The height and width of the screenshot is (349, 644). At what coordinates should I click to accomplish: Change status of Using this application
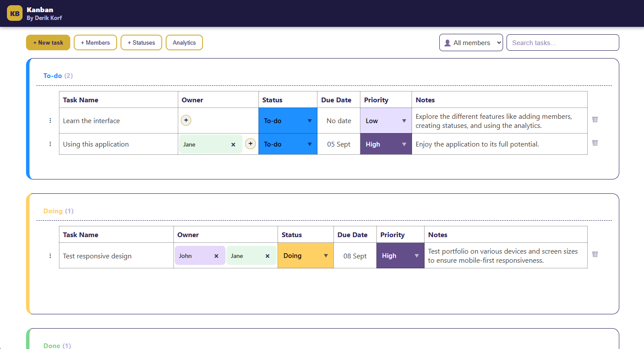[x=288, y=144]
